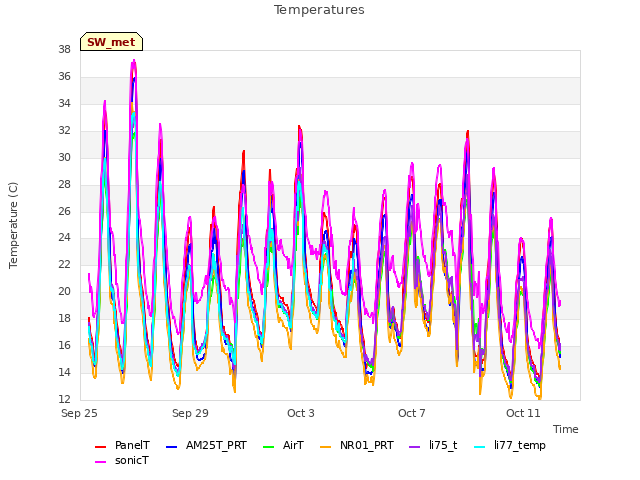Toggle the sonicT legend entry
640x480 pixels.
coord(122,460)
